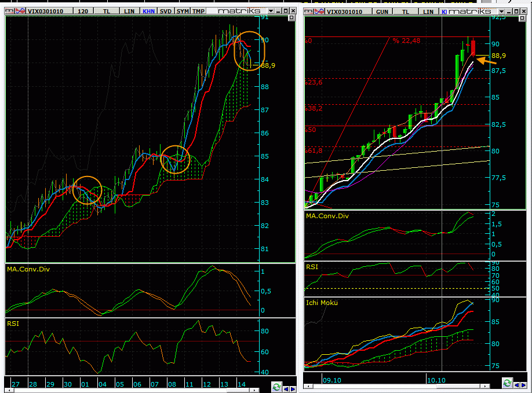532x393 pixels.
Task: Click the TMP button in left chart toolbar
Action: pos(198,11)
